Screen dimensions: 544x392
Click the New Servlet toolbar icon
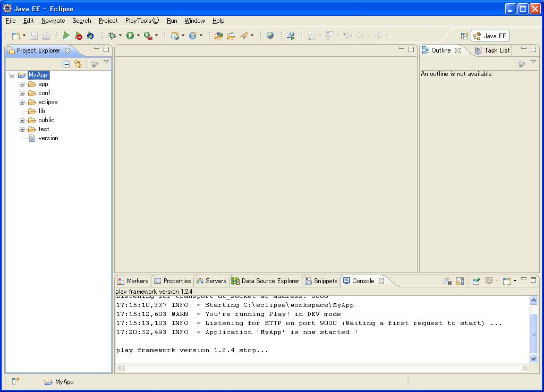pos(193,36)
